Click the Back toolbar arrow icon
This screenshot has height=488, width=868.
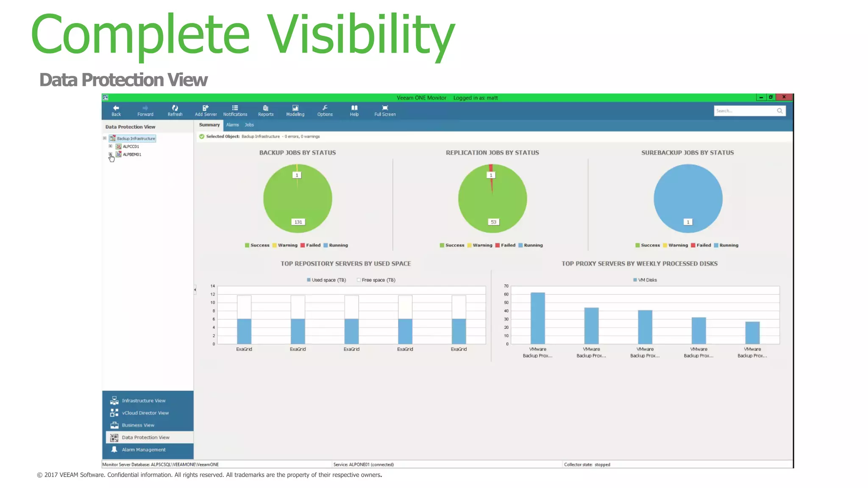pos(116,108)
